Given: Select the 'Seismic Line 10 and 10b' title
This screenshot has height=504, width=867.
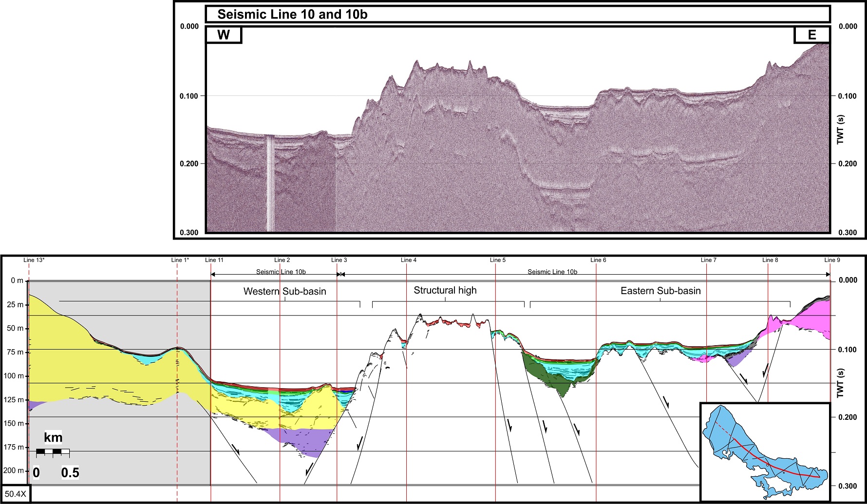Looking at the screenshot, I should pyautogui.click(x=292, y=15).
